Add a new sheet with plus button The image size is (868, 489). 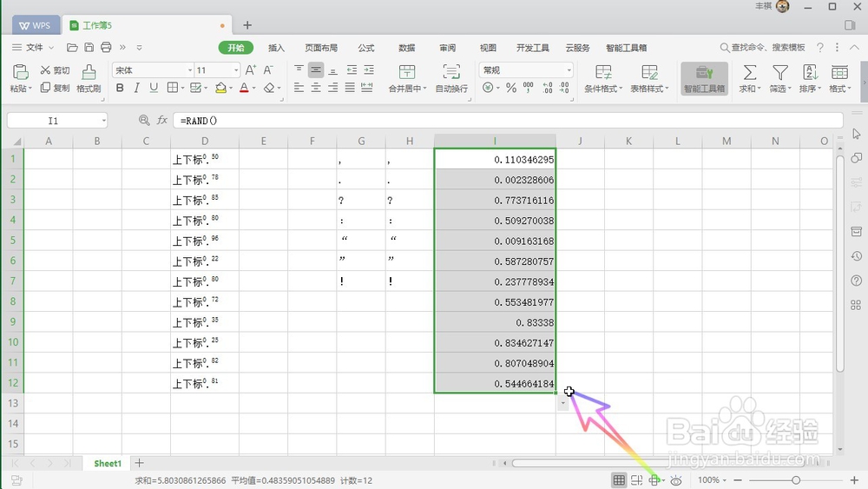[x=140, y=462]
